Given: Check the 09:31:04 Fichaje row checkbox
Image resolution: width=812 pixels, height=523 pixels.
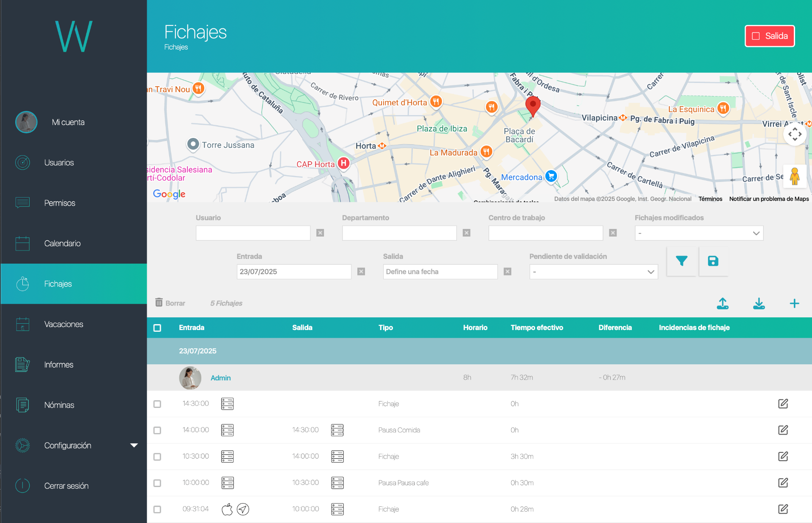Looking at the screenshot, I should [x=157, y=509].
